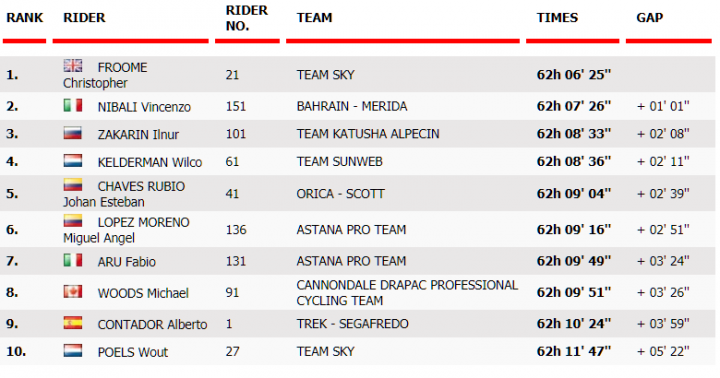The height and width of the screenshot is (378, 720).
Task: Click the TIMES column header
Action: (557, 17)
